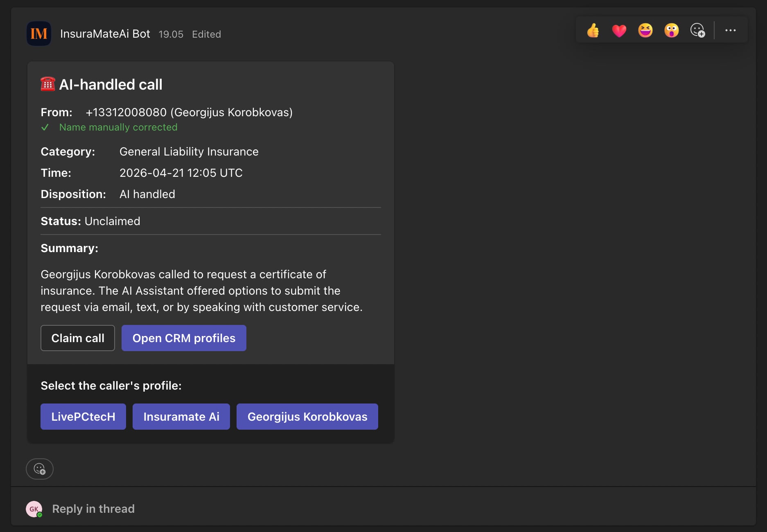The image size is (767, 532).
Task: Open the add reaction picker in the hover toolbar
Action: coord(698,30)
